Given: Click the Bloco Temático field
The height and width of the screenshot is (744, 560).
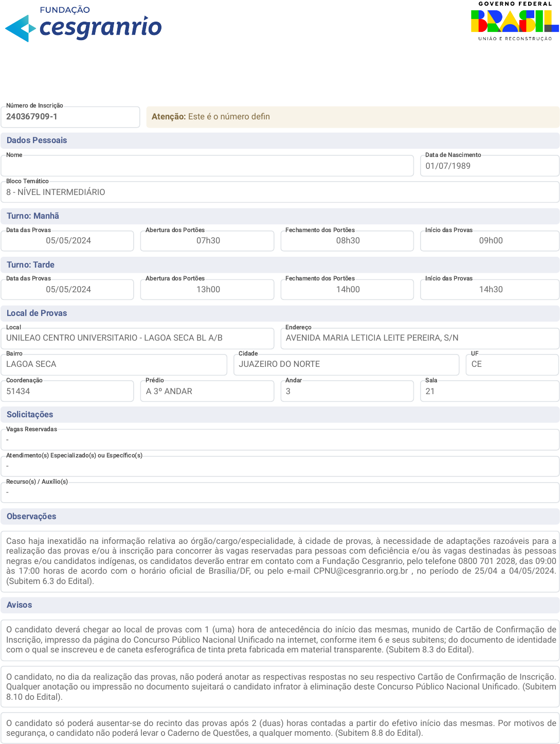Looking at the screenshot, I should [280, 192].
